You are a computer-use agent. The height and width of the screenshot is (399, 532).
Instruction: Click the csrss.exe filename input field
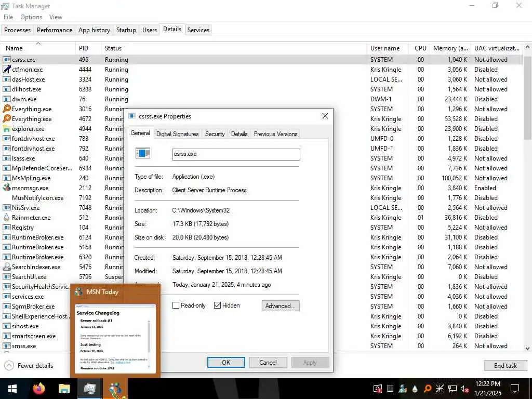pos(236,154)
